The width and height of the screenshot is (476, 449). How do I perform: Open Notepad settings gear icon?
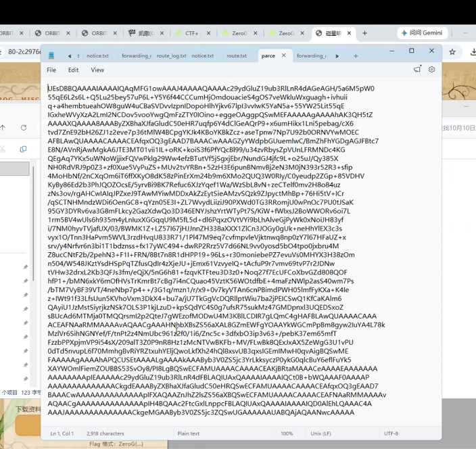point(431,70)
